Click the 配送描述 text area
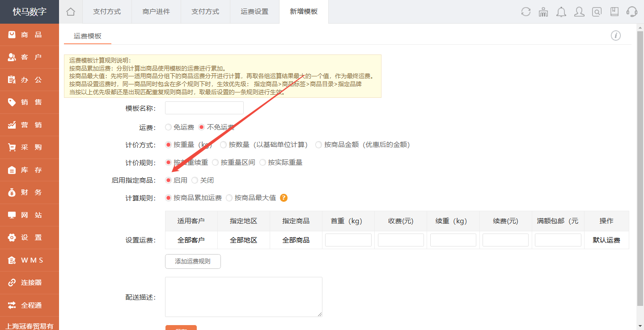This screenshot has height=330, width=644. click(x=244, y=297)
